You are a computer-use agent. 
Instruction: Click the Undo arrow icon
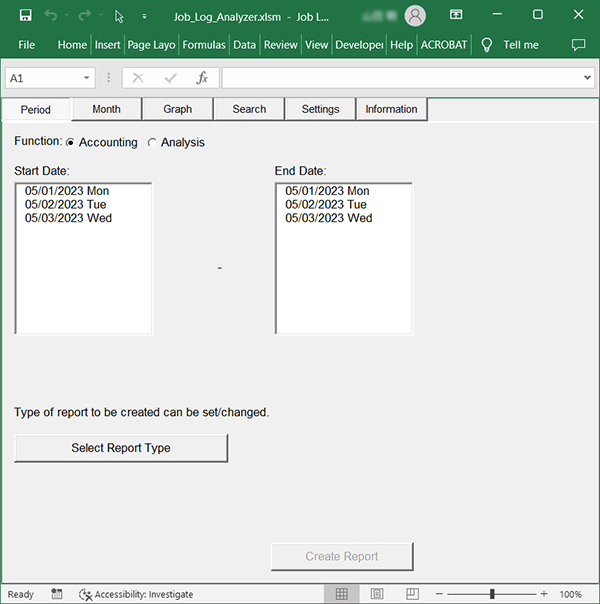click(50, 15)
